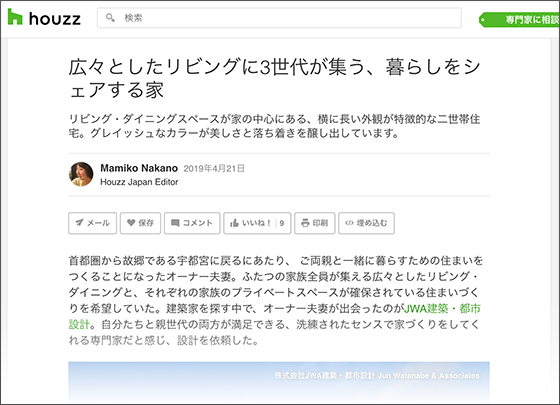Click the thumbs-up like icon
Viewport: 560px width, 405px height.
[x=234, y=223]
